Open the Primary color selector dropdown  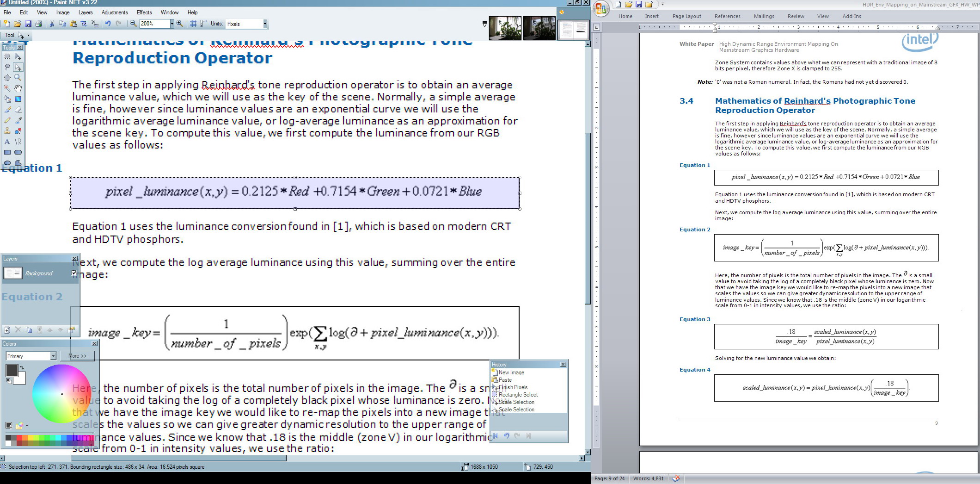click(54, 356)
